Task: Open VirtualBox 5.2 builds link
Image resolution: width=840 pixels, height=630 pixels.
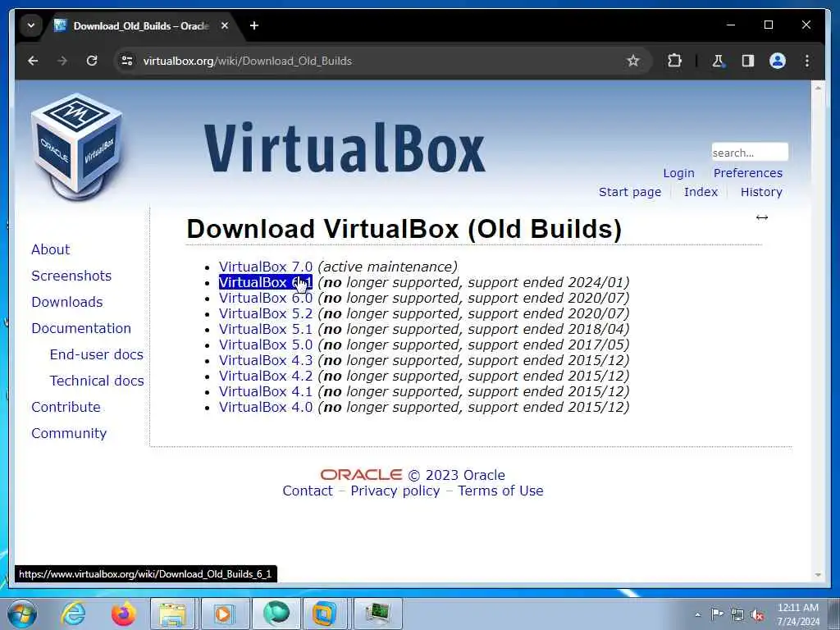Action: (x=265, y=313)
